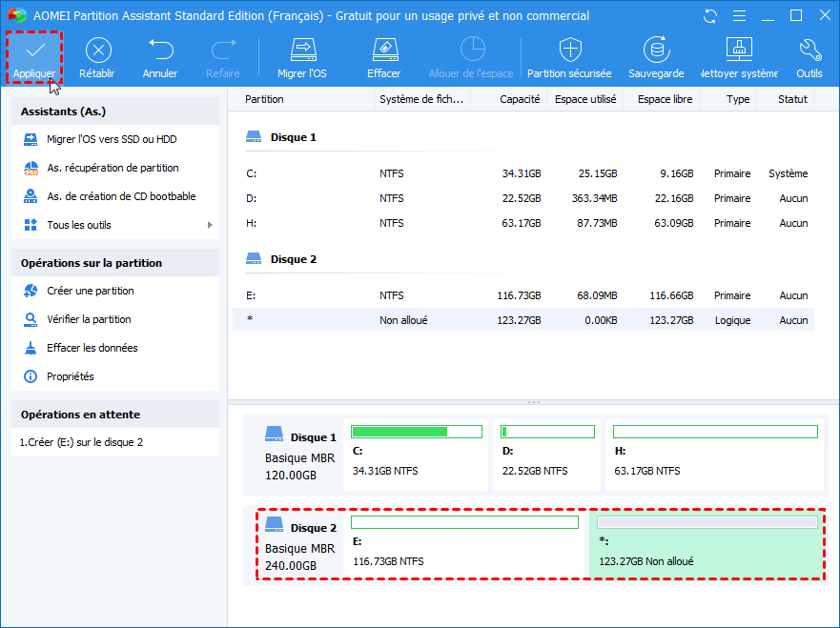Open Propriétés in the partition operations

(71, 376)
